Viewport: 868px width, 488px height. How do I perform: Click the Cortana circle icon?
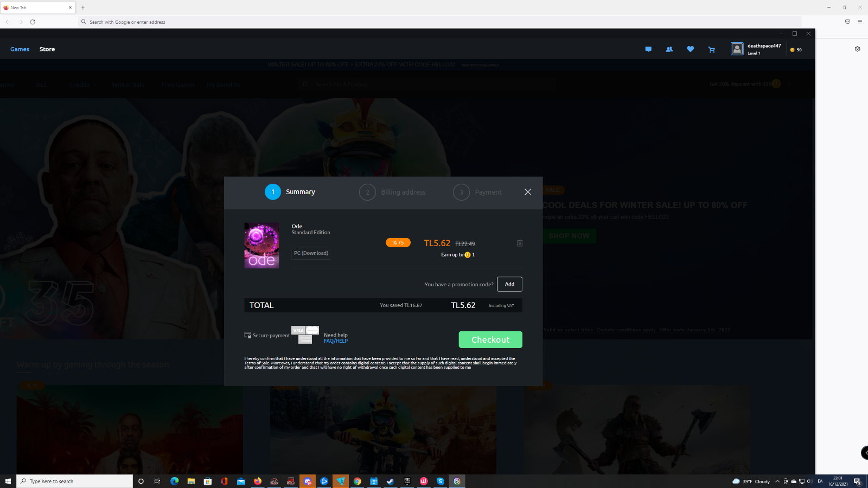pyautogui.click(x=141, y=481)
